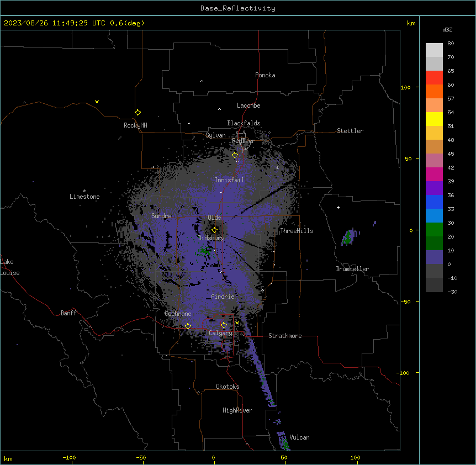Click the yellow diamond marker between Olds and Didsbury
The height and width of the screenshot is (465, 476).
click(x=214, y=230)
